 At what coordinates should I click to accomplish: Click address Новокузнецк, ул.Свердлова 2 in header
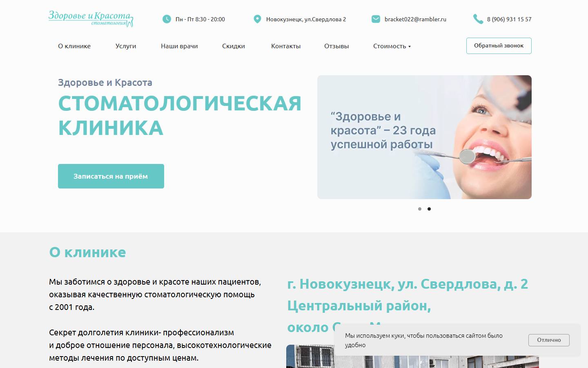tap(306, 19)
